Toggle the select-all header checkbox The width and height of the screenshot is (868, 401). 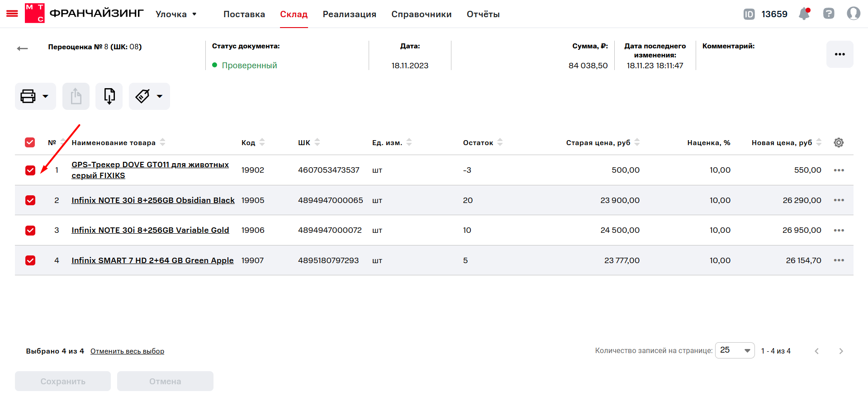[x=30, y=142]
